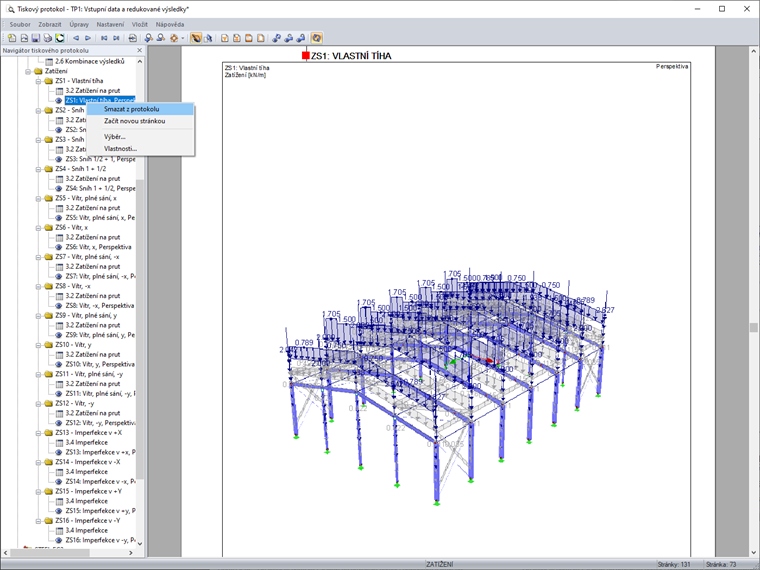Click the orange gear settings icon

coord(174,38)
